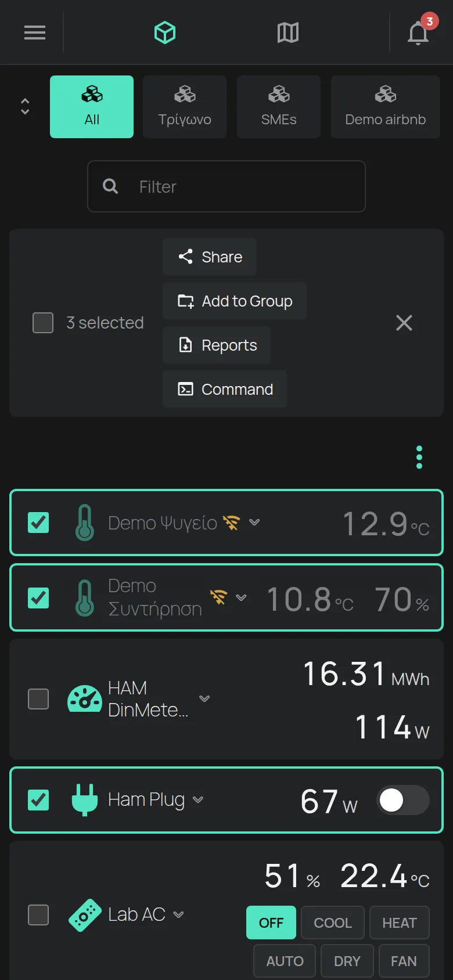
Task: Uncheck the Ham Plug checkbox
Action: (38, 800)
